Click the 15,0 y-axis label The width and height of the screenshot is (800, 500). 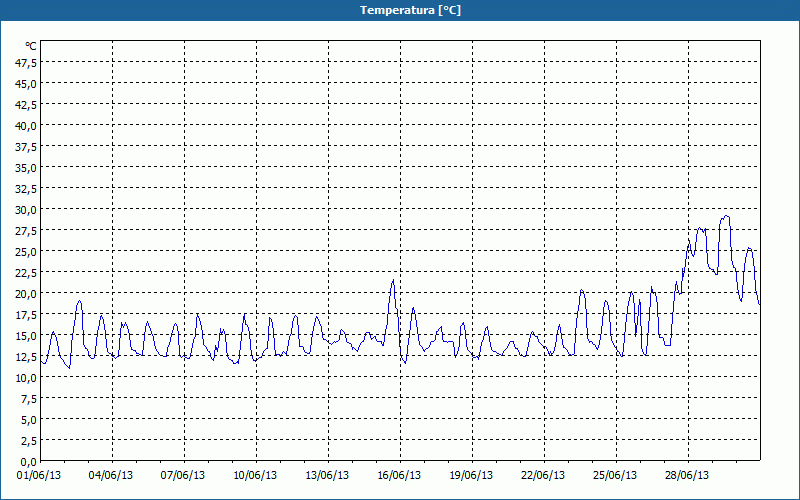26,336
